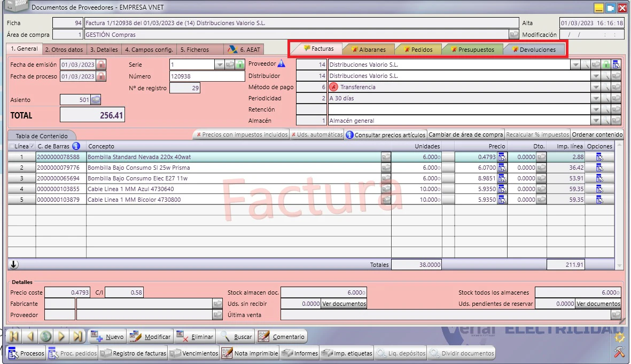Viewport: 631px width, 364px height.
Task: Open the Asiento 501 lookup icon
Action: [x=96, y=100]
